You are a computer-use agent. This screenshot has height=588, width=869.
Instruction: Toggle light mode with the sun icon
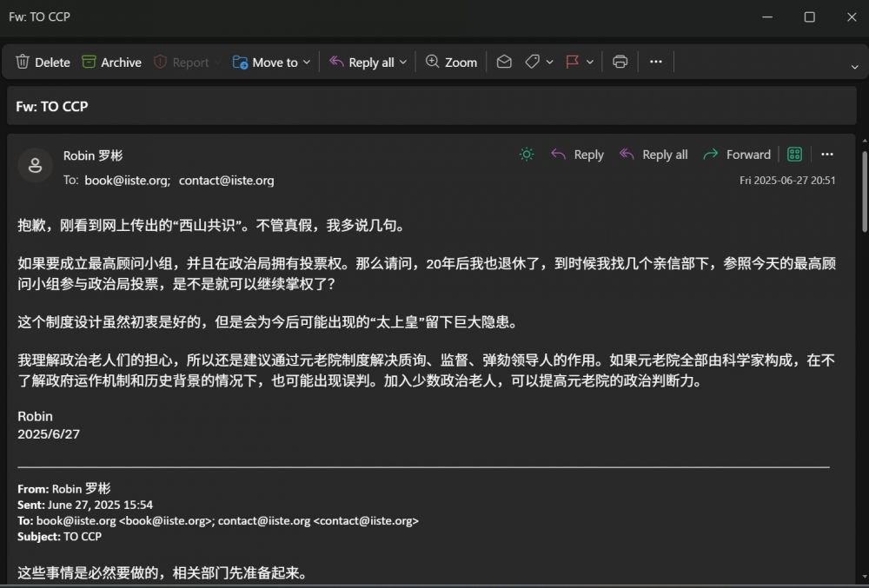[527, 155]
